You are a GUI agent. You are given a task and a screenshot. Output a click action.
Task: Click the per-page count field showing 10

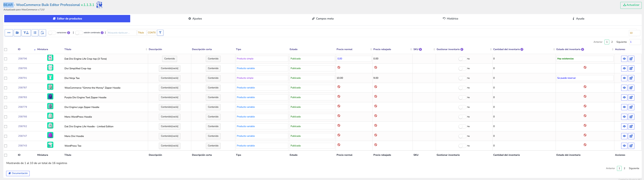tap(635, 33)
